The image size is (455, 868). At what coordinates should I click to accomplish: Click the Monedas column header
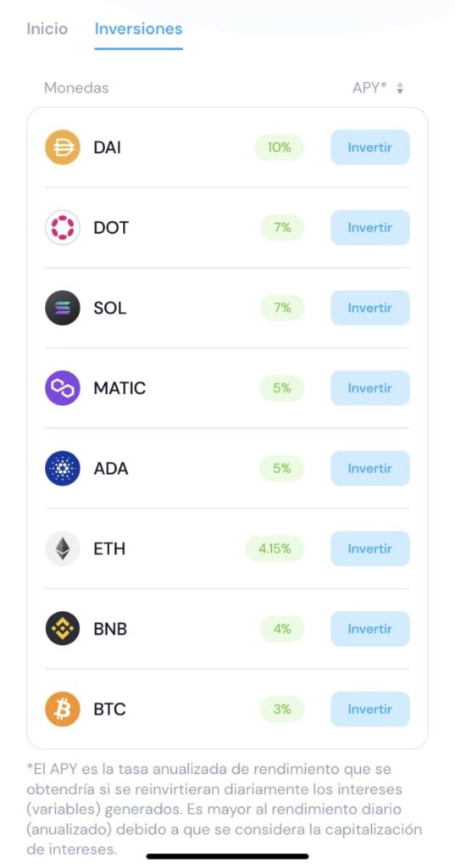coord(76,88)
